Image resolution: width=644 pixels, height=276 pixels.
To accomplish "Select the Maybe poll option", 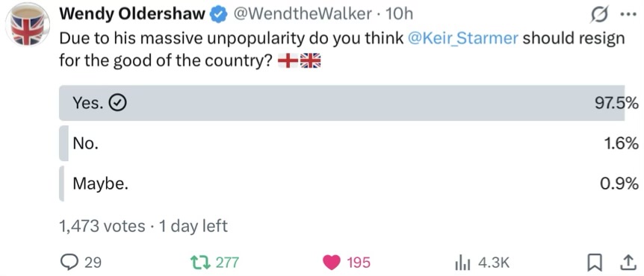I will (349, 184).
